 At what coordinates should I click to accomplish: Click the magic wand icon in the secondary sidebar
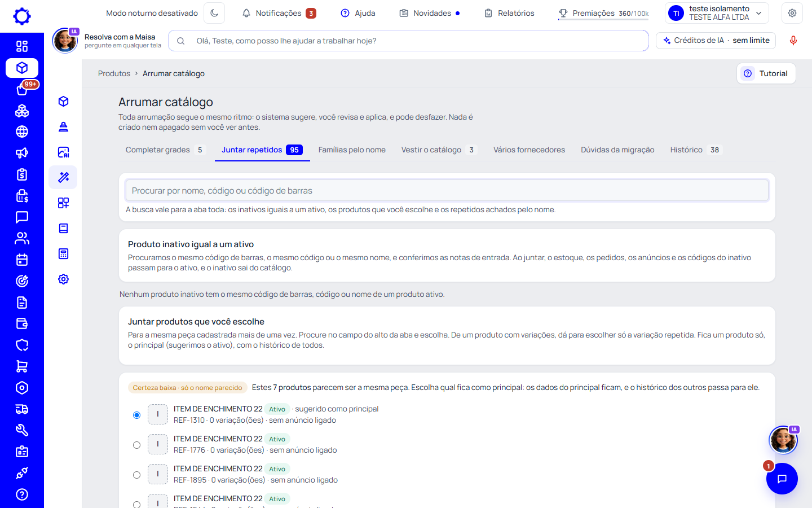coord(63,177)
